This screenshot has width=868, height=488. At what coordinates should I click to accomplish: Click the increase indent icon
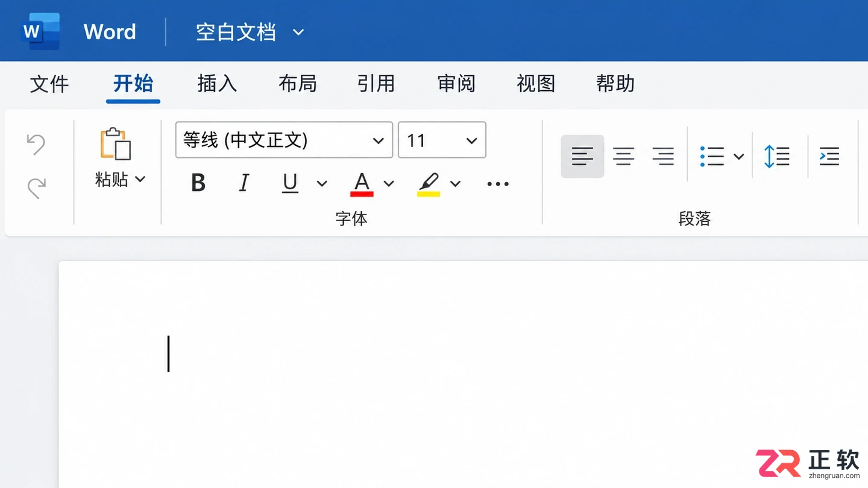point(829,157)
